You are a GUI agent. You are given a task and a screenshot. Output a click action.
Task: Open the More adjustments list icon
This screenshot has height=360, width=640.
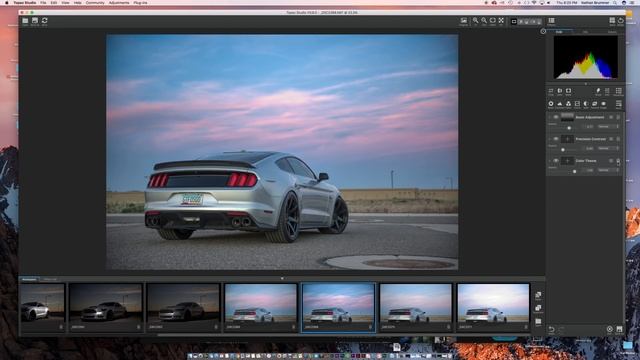click(619, 104)
